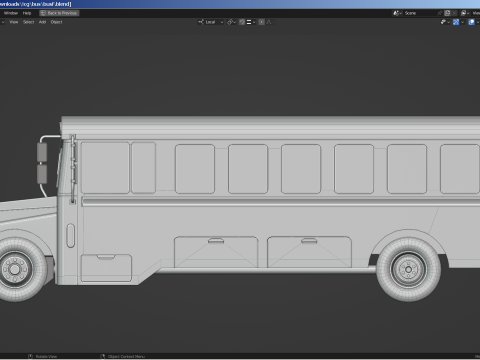Viewport: 480px width, 360px height.
Task: Click the Scene name field
Action: [x=420, y=13]
